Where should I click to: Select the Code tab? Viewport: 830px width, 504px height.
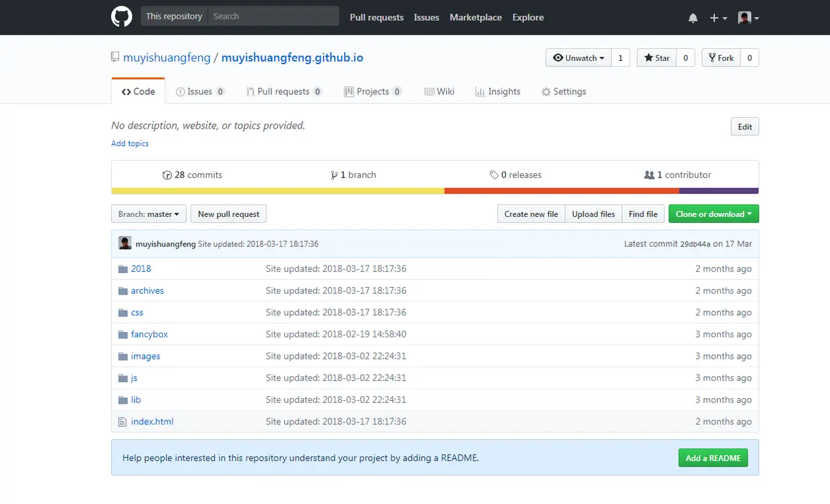[x=138, y=92]
